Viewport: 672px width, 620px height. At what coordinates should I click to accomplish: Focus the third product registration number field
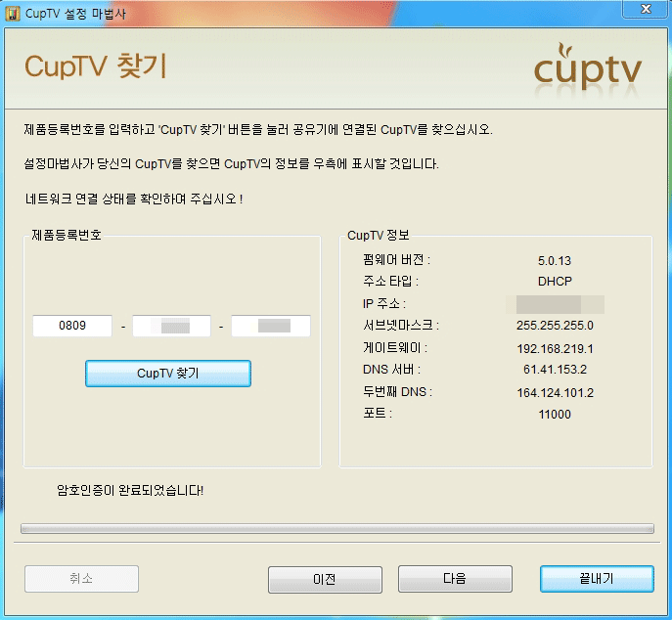[x=271, y=326]
